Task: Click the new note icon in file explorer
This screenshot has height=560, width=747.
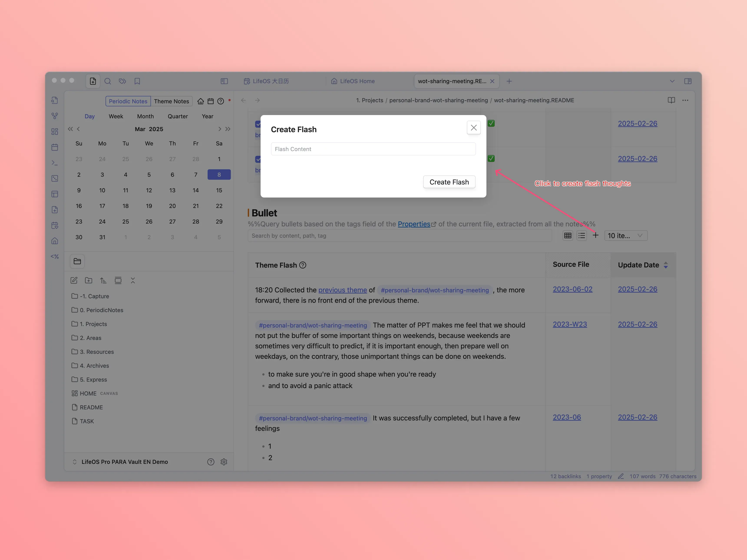Action: pos(74,280)
